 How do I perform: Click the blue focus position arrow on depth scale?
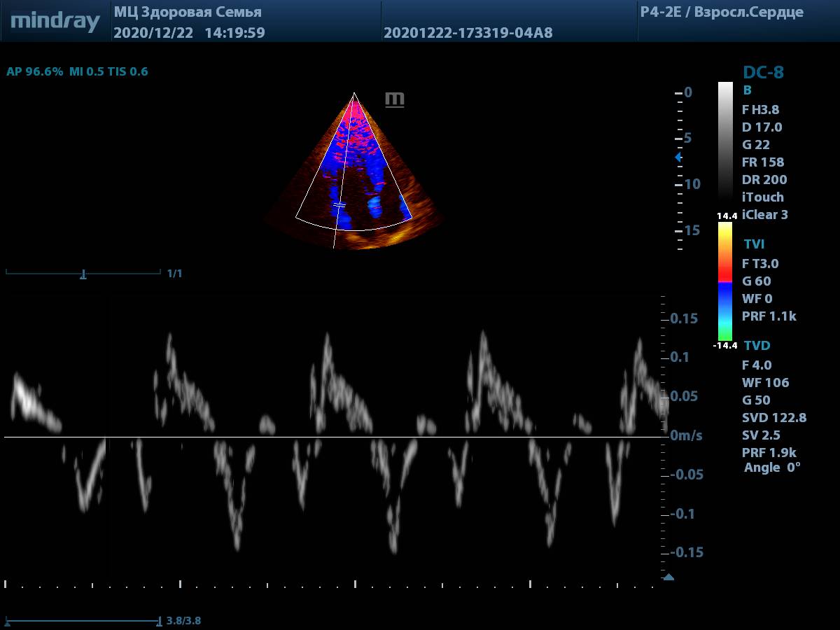pyautogui.click(x=678, y=157)
